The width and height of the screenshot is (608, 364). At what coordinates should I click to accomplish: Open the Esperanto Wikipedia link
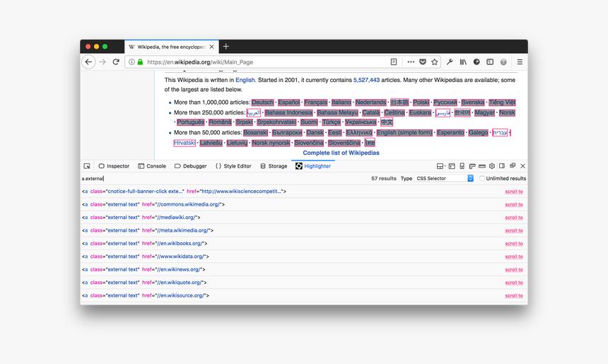(450, 133)
